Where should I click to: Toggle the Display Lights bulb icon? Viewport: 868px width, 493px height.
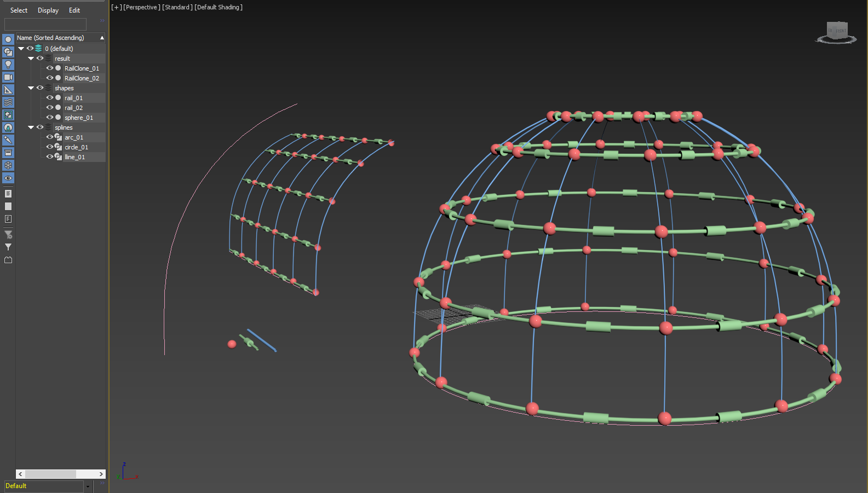pos(8,65)
